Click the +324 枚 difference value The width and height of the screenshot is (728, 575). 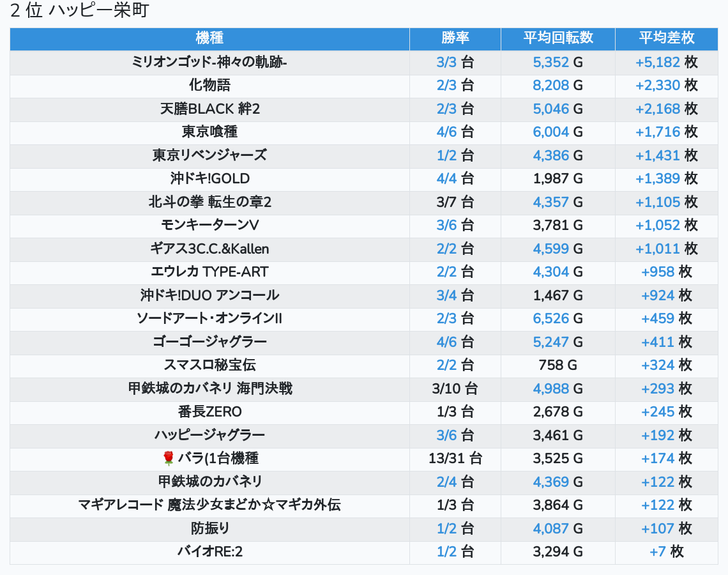coord(666,365)
